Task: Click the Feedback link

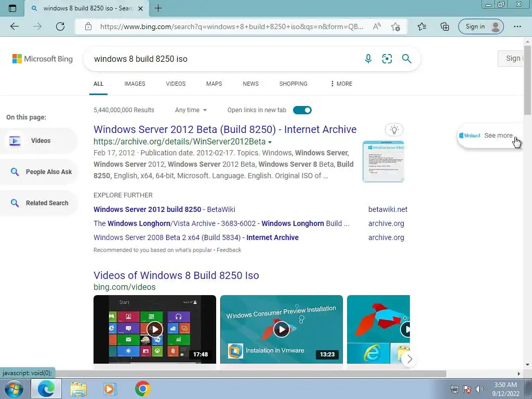Action: 229,250
